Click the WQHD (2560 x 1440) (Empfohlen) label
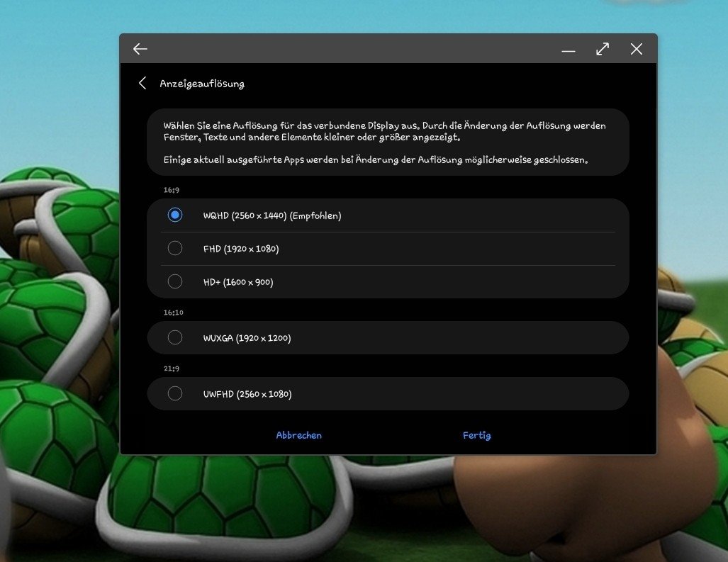This screenshot has width=728, height=562. tap(272, 215)
